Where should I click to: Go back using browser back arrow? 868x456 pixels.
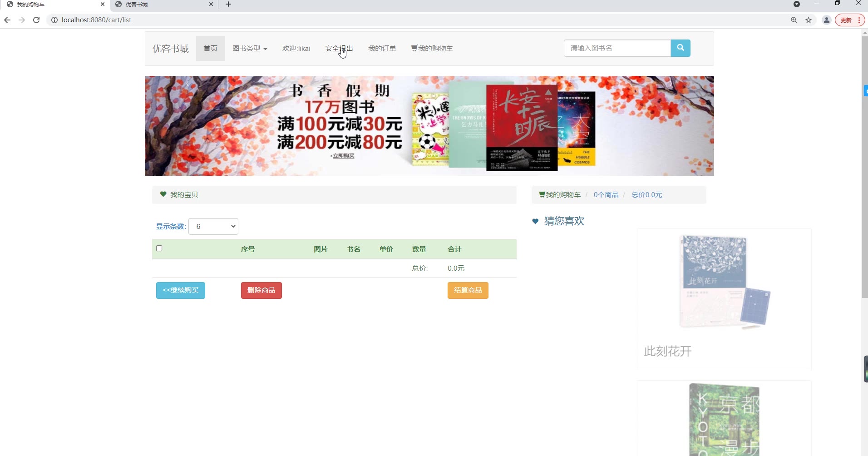click(x=7, y=20)
